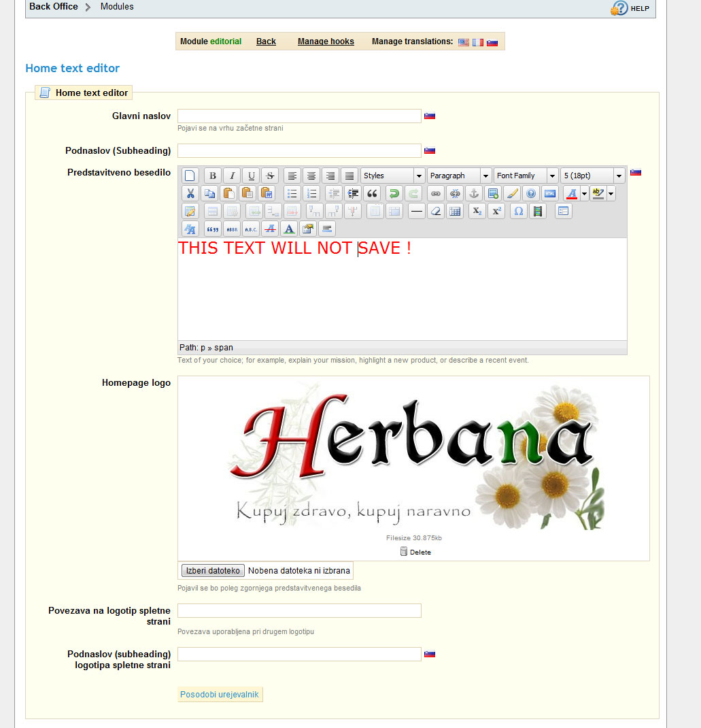Insert a new table

coord(455,211)
